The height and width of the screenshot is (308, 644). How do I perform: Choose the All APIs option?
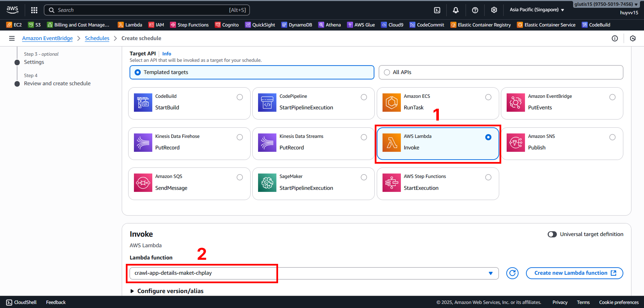pyautogui.click(x=387, y=72)
